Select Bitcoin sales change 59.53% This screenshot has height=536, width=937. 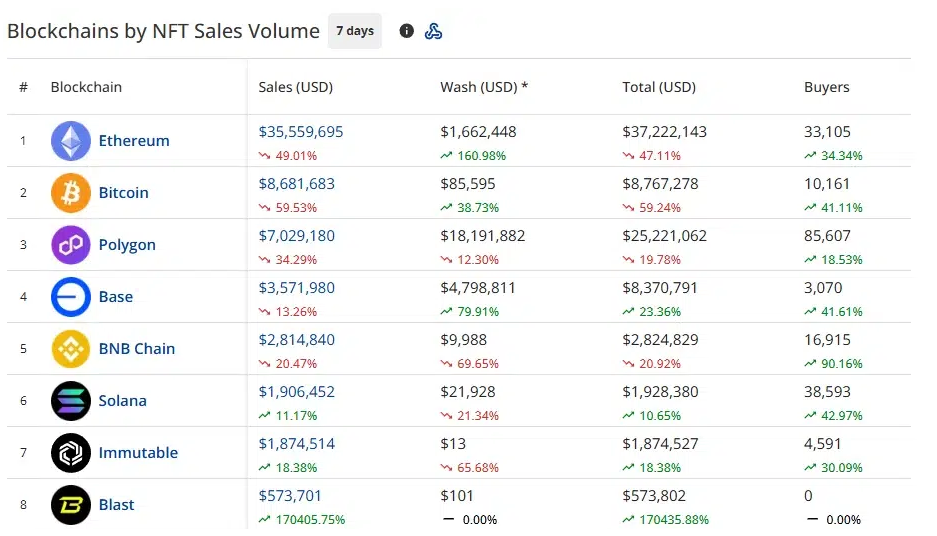click(x=296, y=208)
